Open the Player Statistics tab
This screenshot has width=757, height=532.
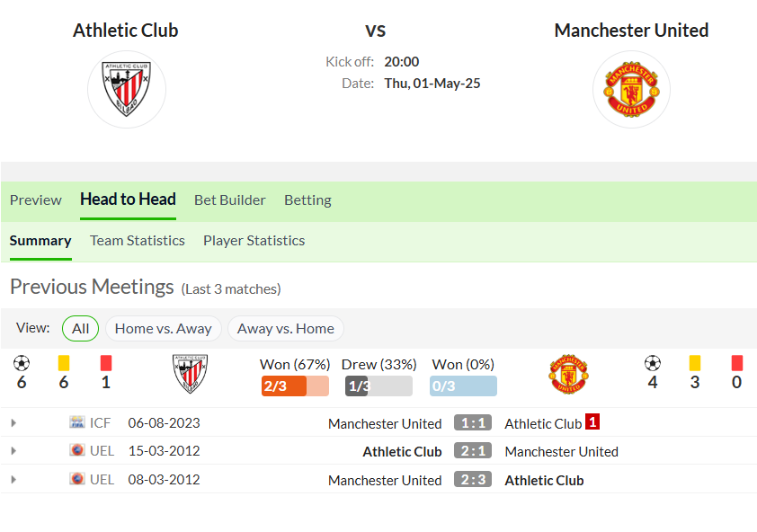[x=254, y=241]
